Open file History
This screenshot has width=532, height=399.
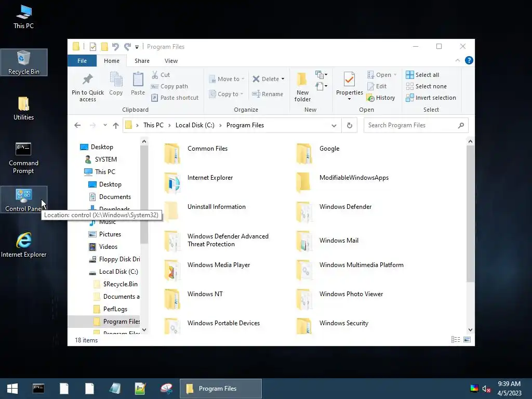[x=381, y=98]
